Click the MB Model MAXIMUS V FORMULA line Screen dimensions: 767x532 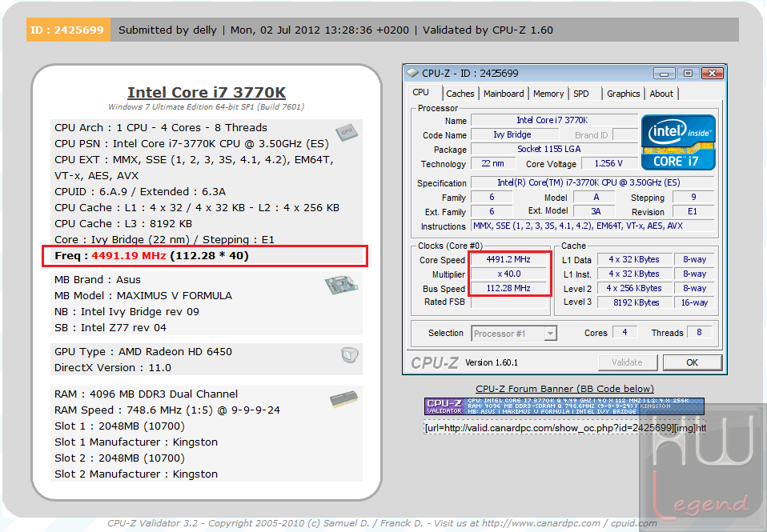point(143,296)
